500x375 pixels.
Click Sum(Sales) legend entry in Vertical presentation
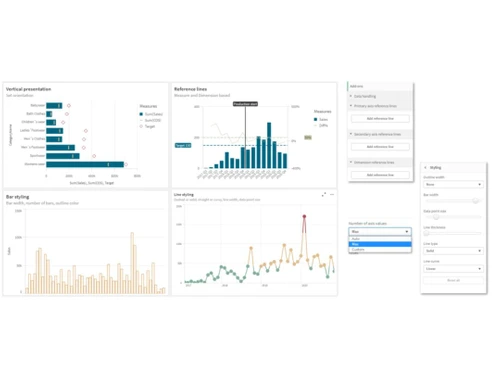click(x=151, y=114)
